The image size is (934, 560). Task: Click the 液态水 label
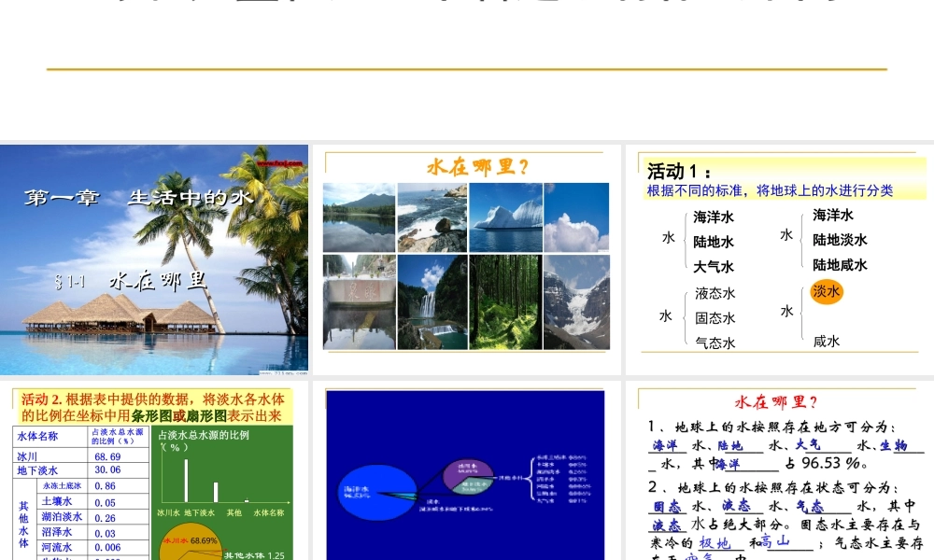(715, 293)
